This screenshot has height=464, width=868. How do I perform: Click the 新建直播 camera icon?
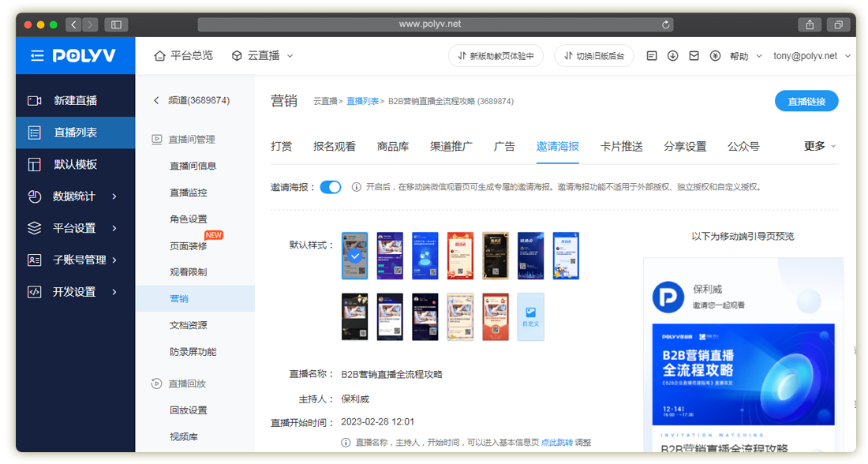tap(34, 101)
